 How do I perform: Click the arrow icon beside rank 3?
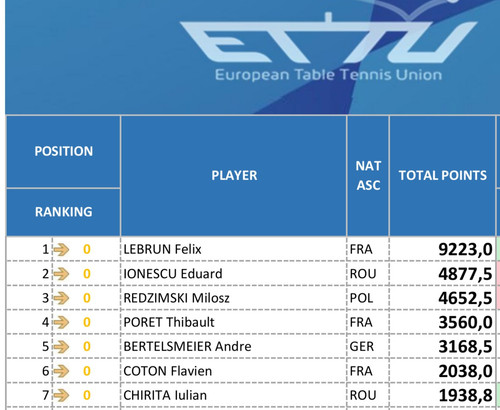(x=62, y=298)
